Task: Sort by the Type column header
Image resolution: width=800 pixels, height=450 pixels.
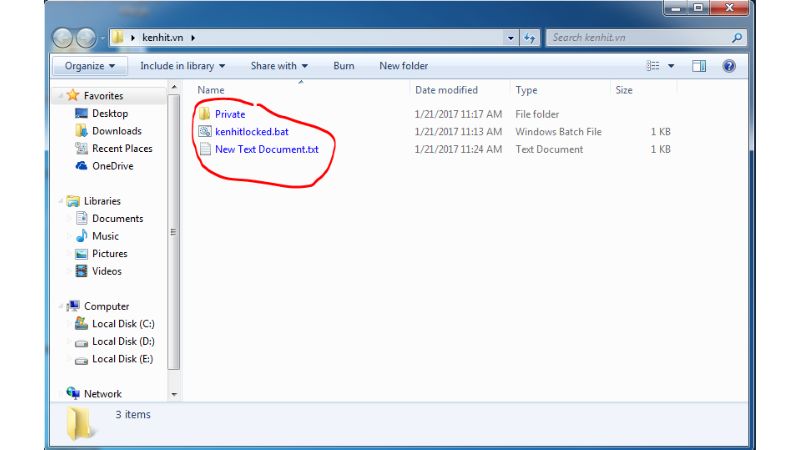Action: (x=560, y=90)
